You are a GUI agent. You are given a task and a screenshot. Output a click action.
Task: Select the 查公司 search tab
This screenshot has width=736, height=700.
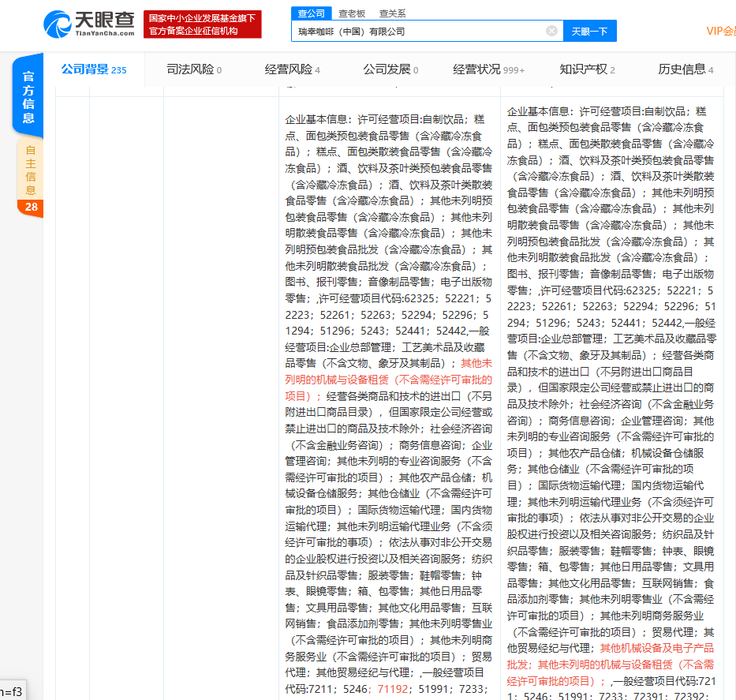[x=308, y=13]
